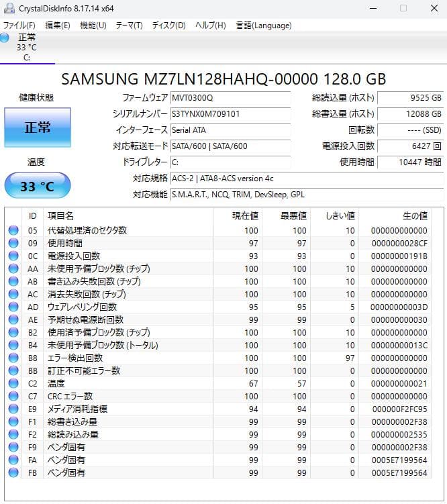Click the blue 正常 health status button
Viewport: 447px width, 504px height.
click(38, 128)
